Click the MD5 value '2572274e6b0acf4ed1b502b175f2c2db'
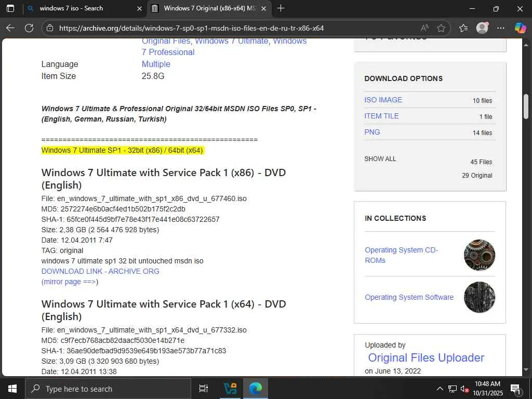This screenshot has height=399, width=532. click(x=123, y=209)
